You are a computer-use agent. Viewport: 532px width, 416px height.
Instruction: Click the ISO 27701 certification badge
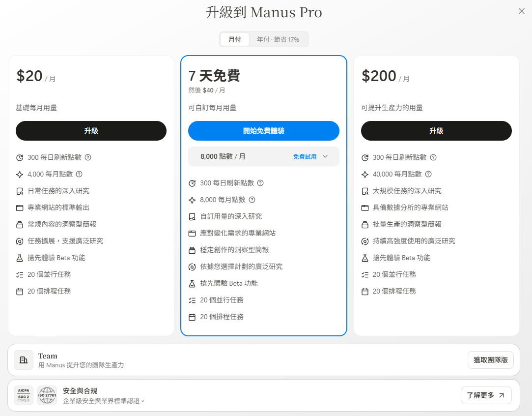coord(47,395)
